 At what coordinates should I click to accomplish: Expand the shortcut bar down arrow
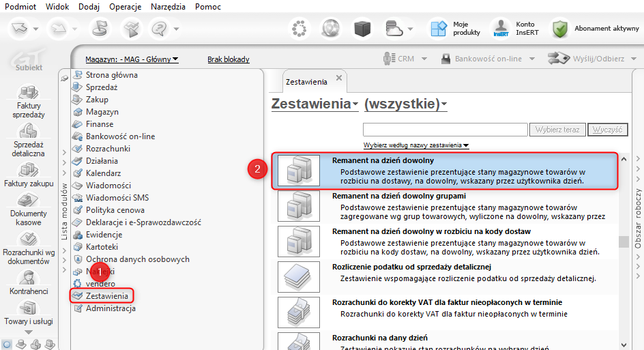(29, 332)
